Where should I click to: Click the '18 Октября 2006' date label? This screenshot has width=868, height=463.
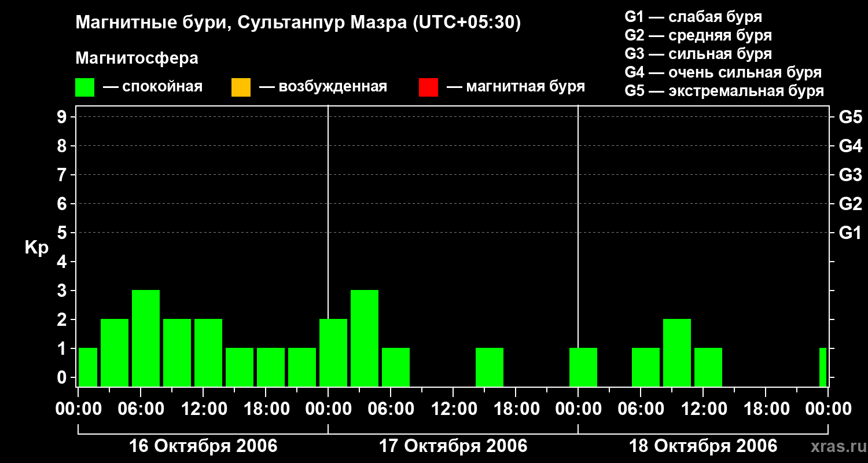click(x=703, y=446)
